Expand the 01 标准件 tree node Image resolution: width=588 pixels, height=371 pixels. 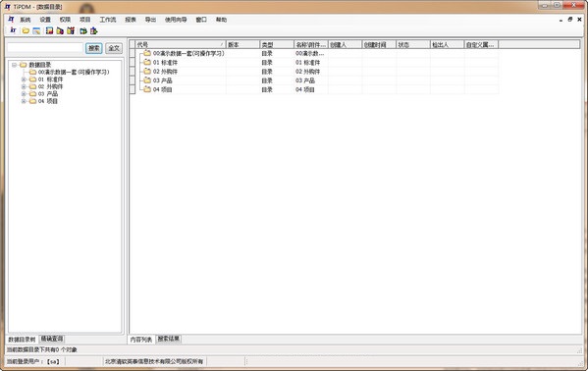24,79
